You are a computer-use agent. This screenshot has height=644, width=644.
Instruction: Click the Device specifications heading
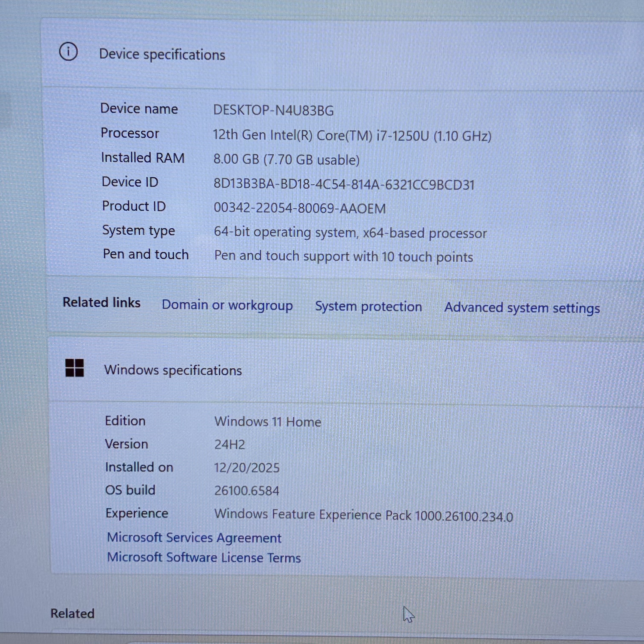(x=162, y=54)
